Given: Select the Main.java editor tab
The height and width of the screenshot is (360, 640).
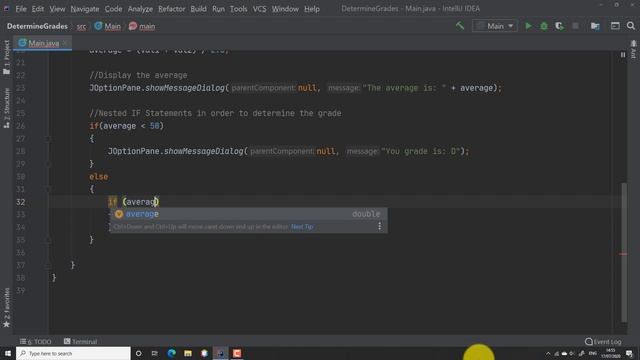Looking at the screenshot, I should [43, 43].
